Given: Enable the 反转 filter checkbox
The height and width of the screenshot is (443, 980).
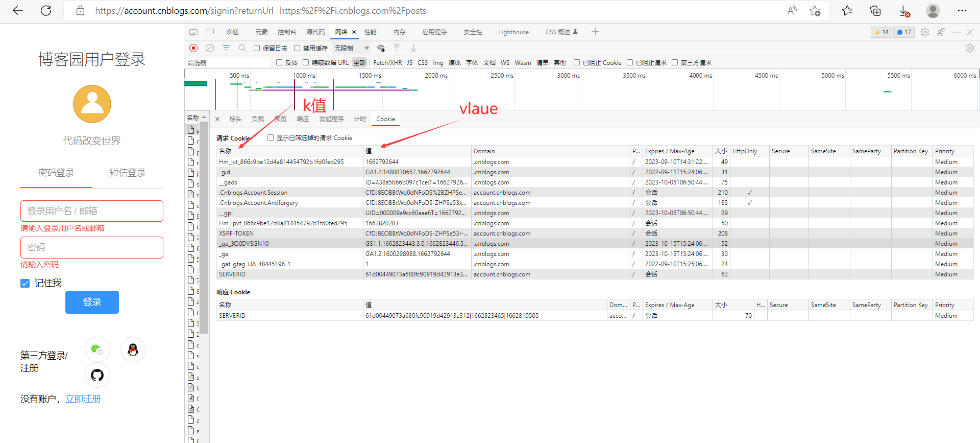Looking at the screenshot, I should 279,62.
